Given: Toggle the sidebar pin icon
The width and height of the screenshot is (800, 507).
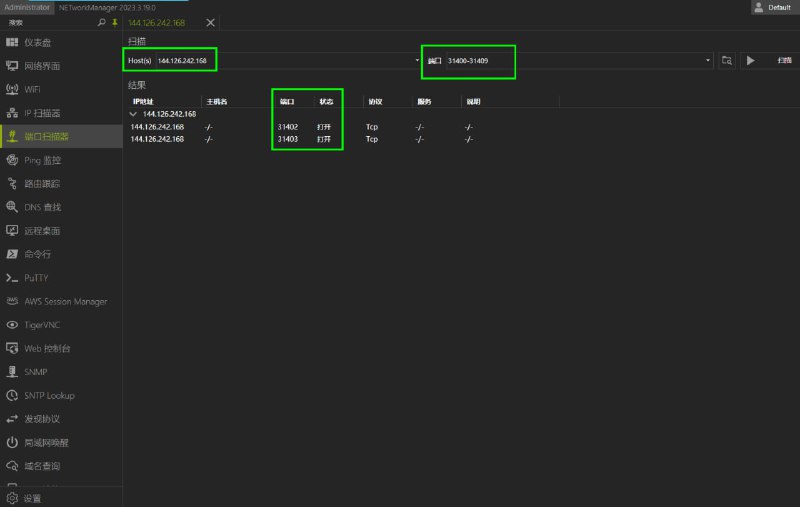Looking at the screenshot, I should point(114,22).
